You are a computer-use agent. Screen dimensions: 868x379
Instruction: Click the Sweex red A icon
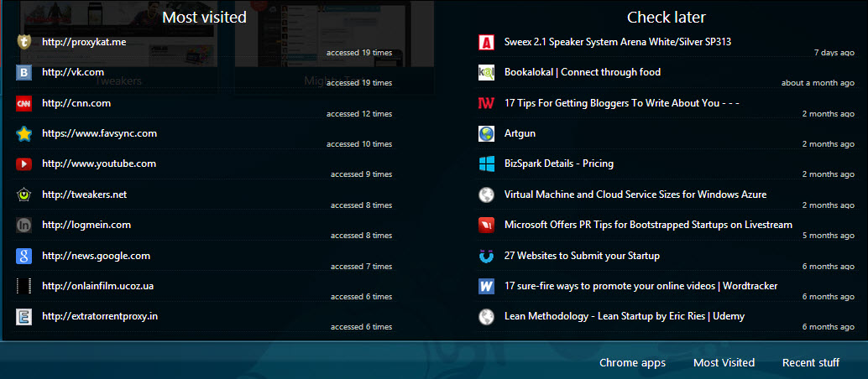click(486, 42)
